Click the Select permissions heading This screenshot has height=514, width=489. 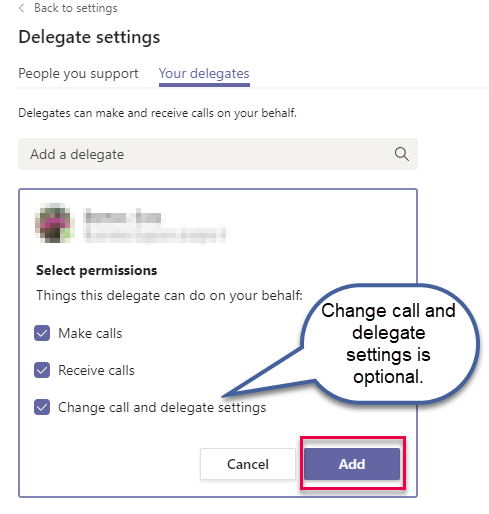click(x=97, y=270)
